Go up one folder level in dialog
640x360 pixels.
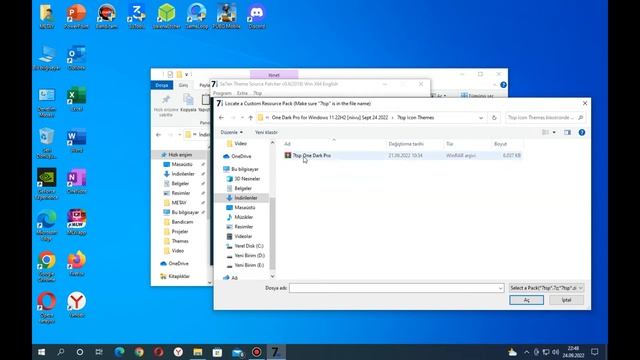click(x=250, y=118)
